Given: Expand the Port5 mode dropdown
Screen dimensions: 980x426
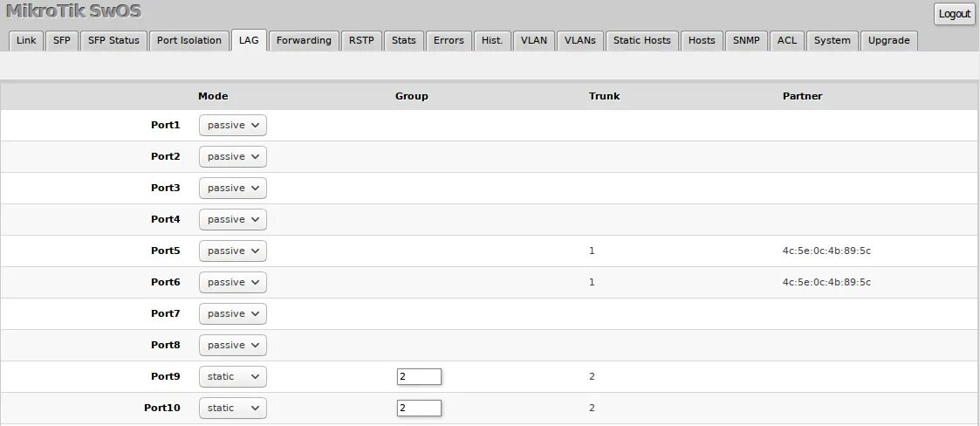Looking at the screenshot, I should [x=232, y=251].
